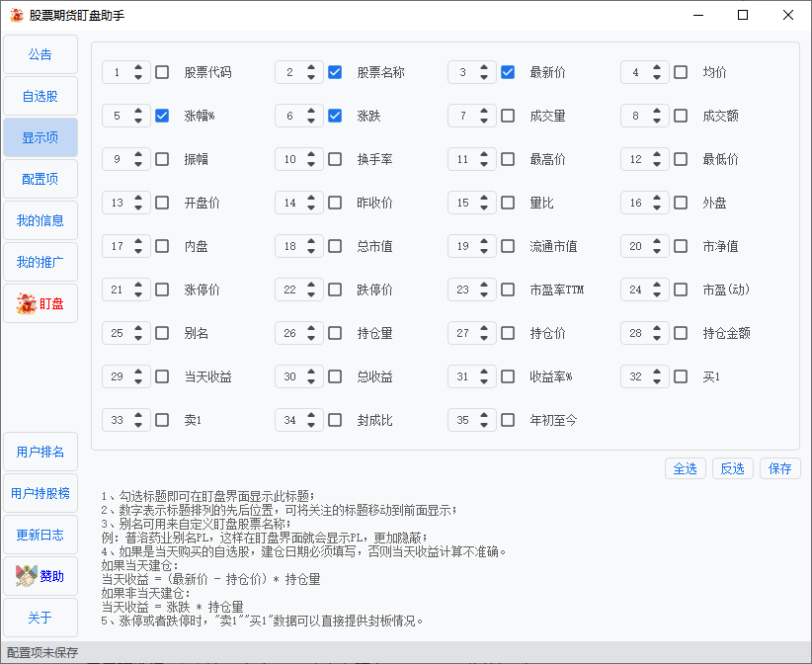Enable the 市盈率TTM checkbox
Viewport: 812px width, 664px height.
508,290
